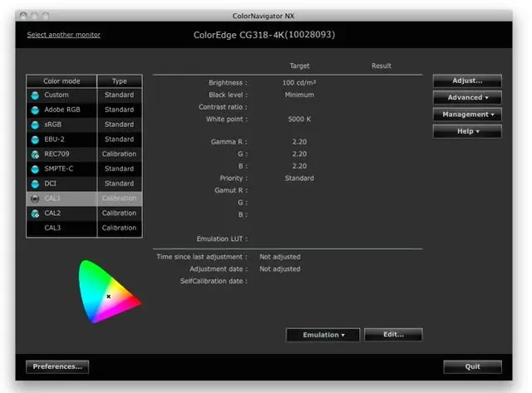
Task: Click the Color mode column header
Action: 62,81
